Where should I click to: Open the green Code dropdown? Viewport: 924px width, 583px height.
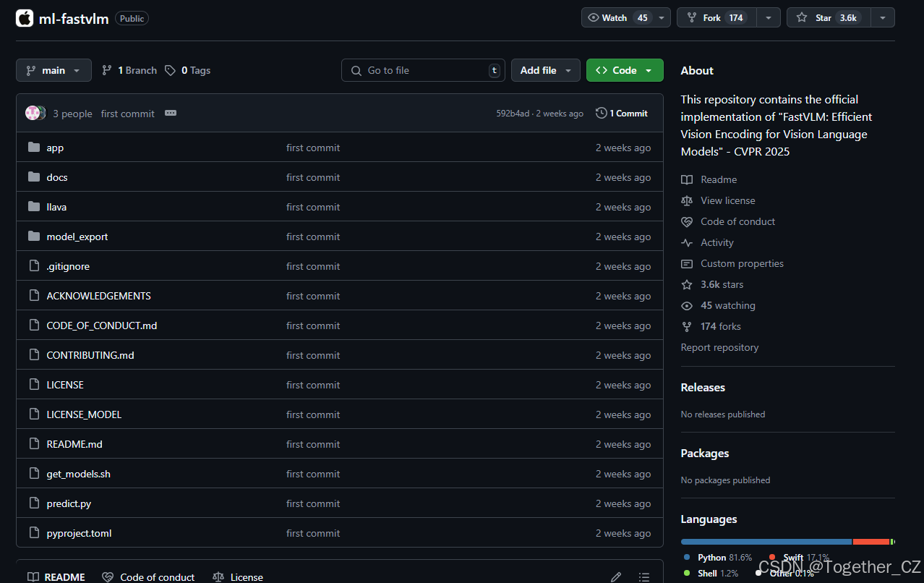625,70
